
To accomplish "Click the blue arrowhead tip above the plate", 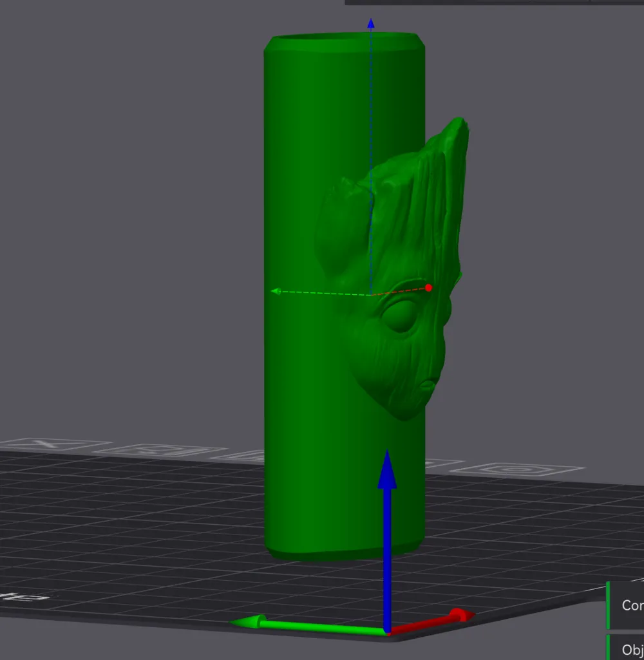I will pos(387,454).
